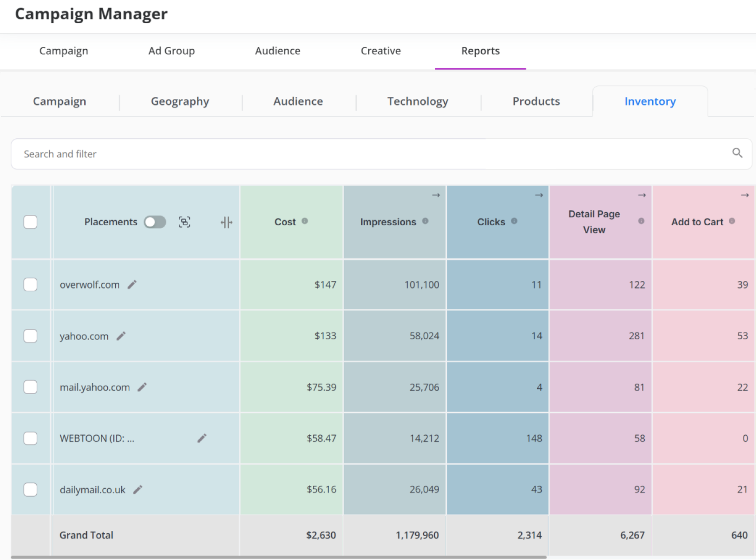Image resolution: width=756 pixels, height=560 pixels.
Task: Open the Products report tab
Action: coord(536,101)
